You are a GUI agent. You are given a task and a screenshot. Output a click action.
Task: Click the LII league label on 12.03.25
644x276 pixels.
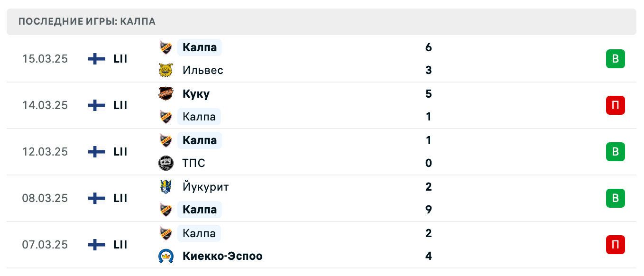coord(120,152)
